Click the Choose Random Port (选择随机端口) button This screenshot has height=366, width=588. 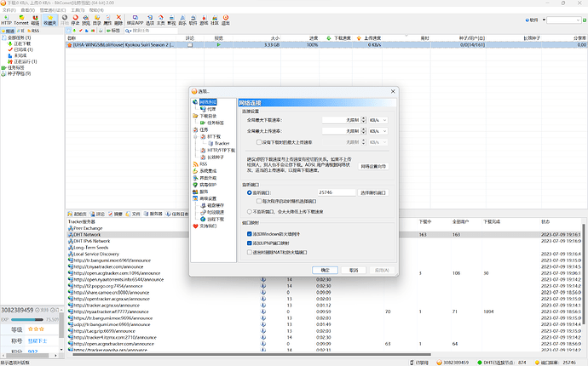point(373,192)
